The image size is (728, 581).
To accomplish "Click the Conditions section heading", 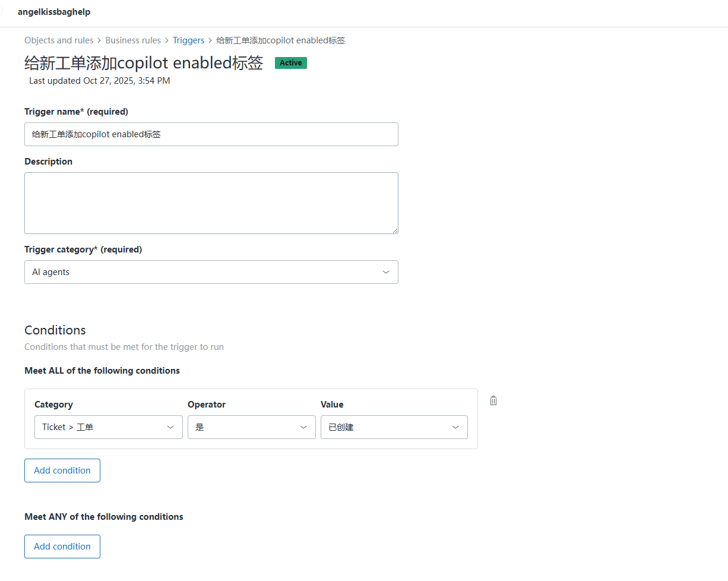I will [55, 330].
